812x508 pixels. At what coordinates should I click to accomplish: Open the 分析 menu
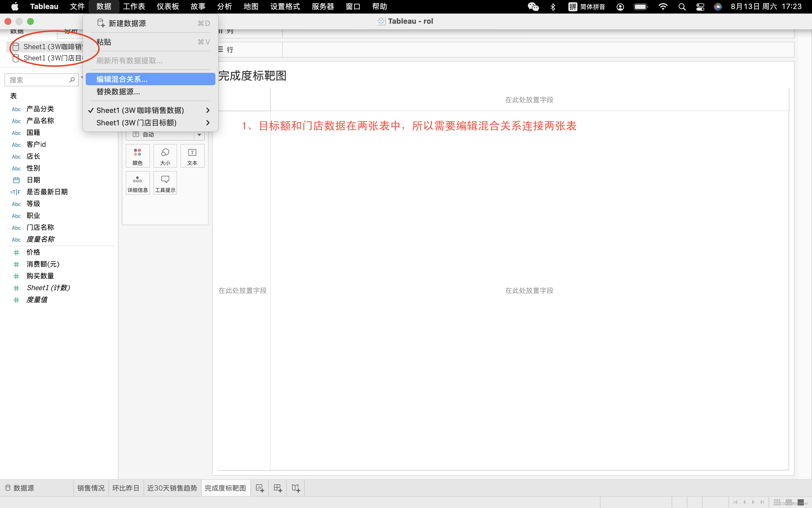(x=224, y=7)
